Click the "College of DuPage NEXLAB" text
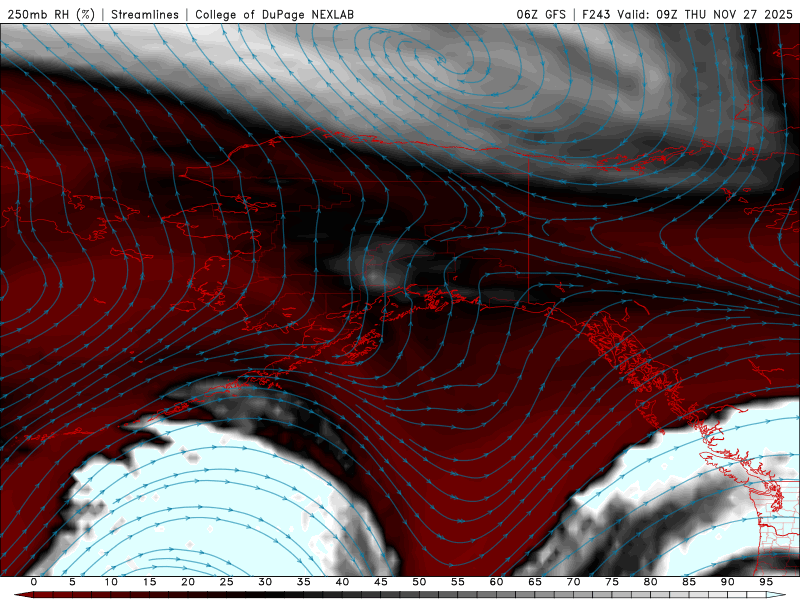 coord(274,14)
